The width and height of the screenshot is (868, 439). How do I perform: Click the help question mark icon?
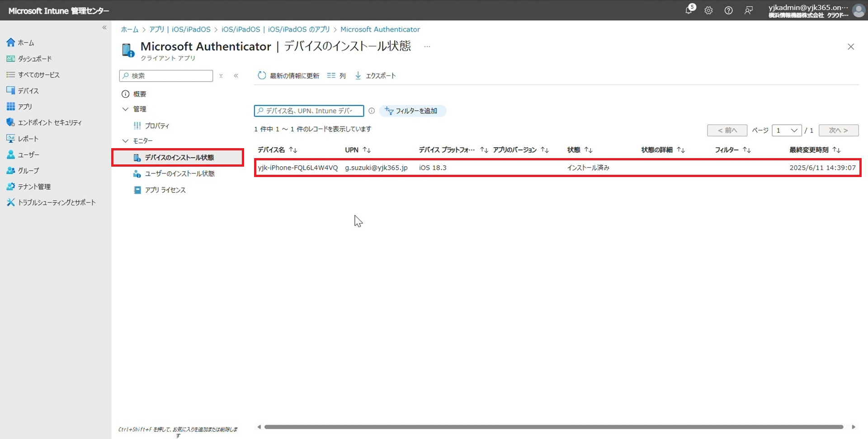pos(728,10)
